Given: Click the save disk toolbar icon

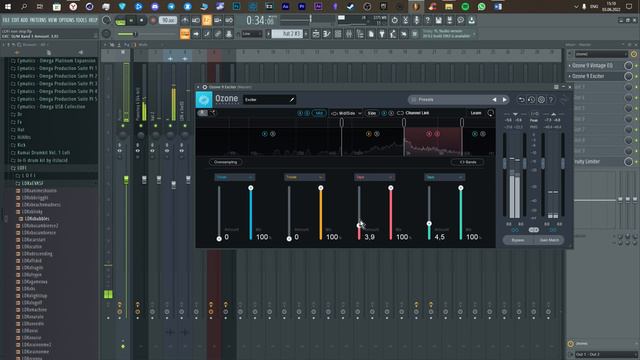Looking at the screenshot, I should click(x=438, y=20).
